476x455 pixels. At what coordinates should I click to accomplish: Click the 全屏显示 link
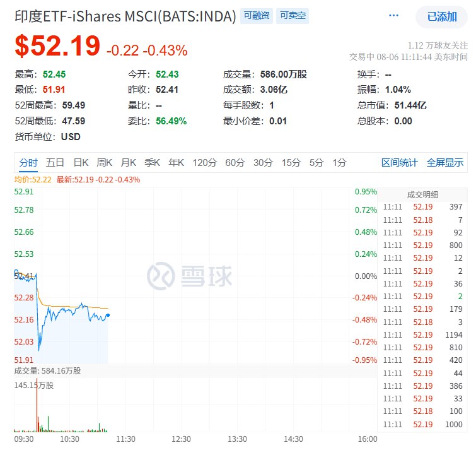coord(444,163)
